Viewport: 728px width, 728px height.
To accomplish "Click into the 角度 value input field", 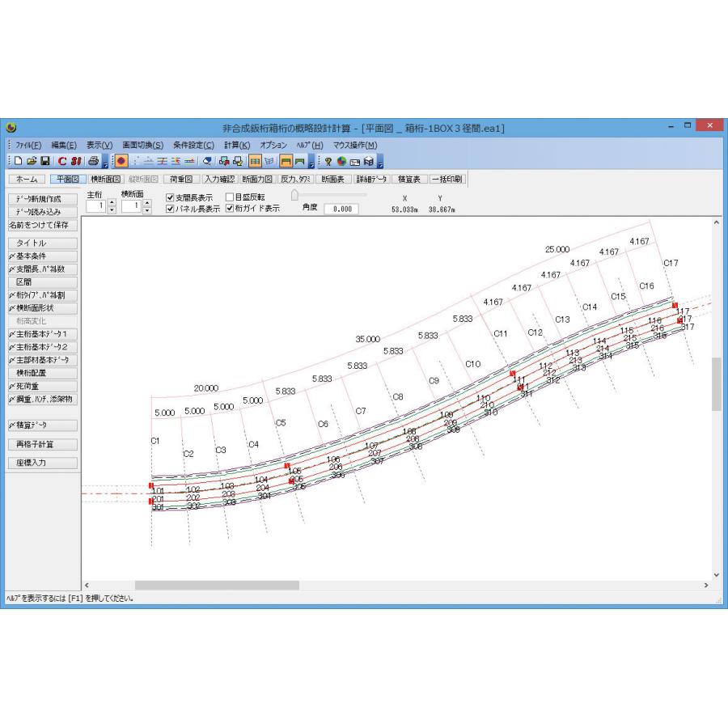I will 341,209.
